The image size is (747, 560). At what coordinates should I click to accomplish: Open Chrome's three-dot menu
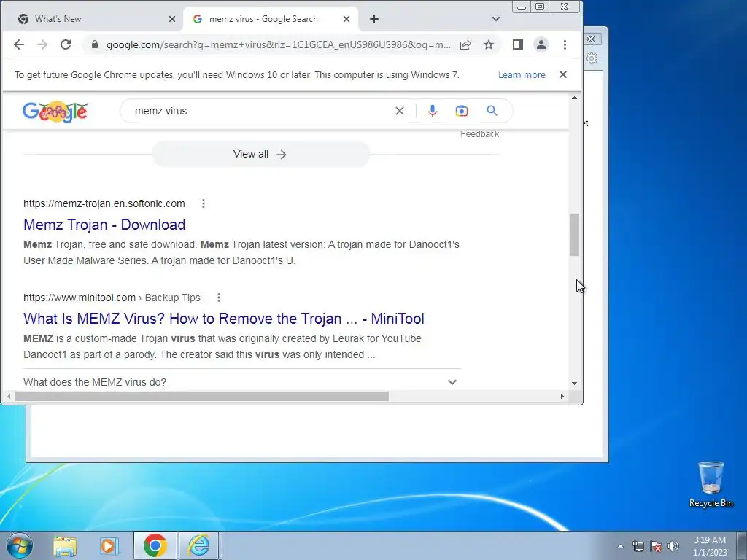coord(565,44)
